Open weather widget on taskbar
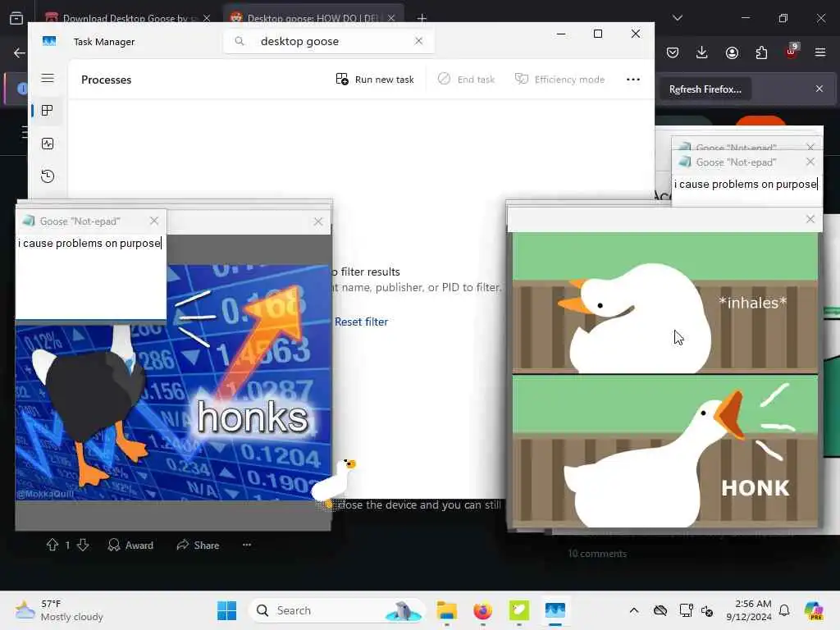Image resolution: width=840 pixels, height=630 pixels. pyautogui.click(x=59, y=610)
